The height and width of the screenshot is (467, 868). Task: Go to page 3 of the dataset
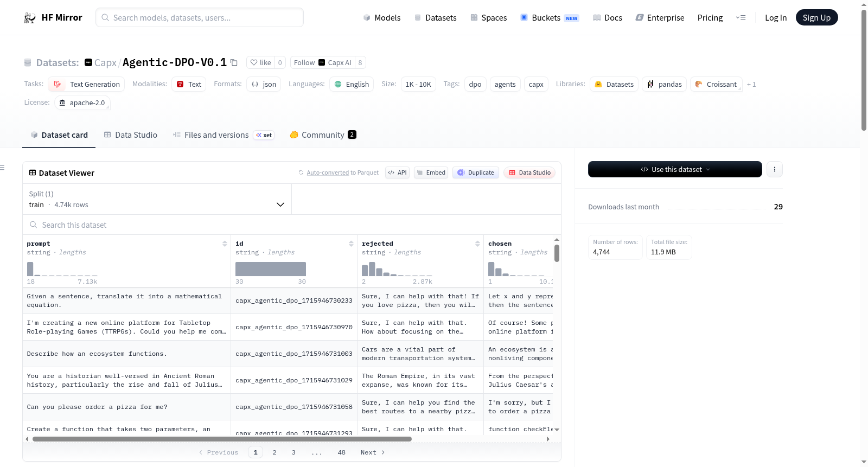[293, 452]
